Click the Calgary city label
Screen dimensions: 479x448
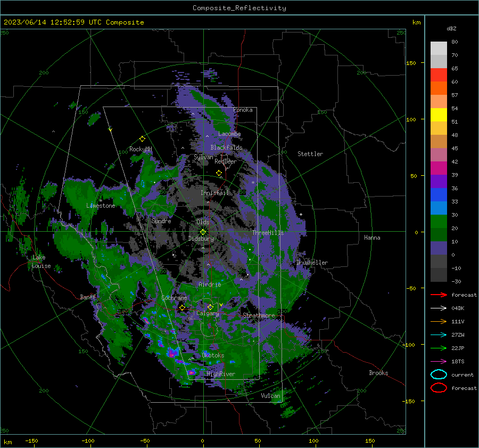coord(208,313)
